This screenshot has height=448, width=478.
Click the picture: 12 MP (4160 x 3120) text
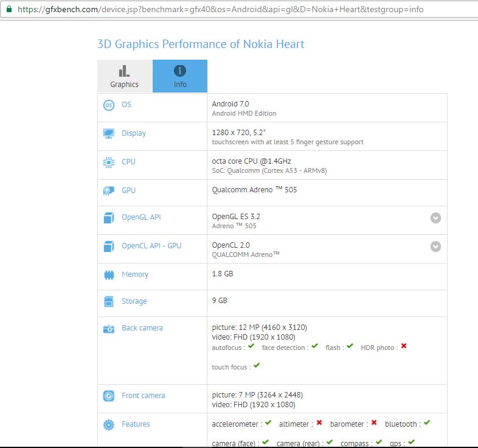[260, 327]
